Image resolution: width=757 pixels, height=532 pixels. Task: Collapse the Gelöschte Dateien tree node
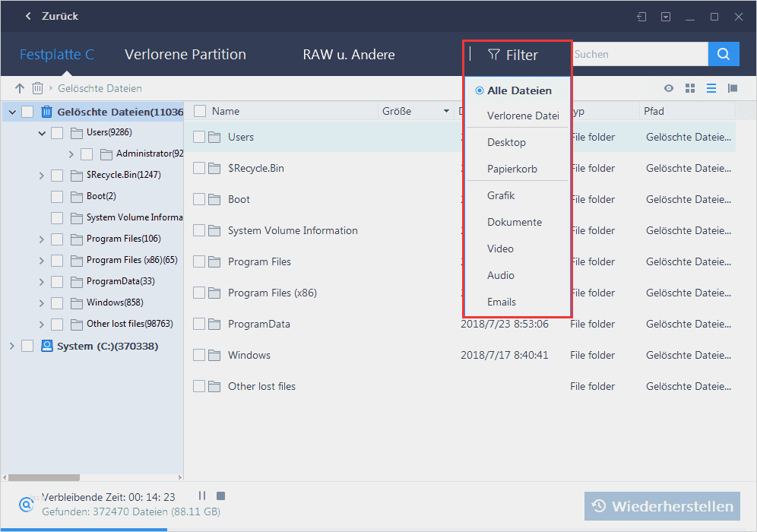11,112
